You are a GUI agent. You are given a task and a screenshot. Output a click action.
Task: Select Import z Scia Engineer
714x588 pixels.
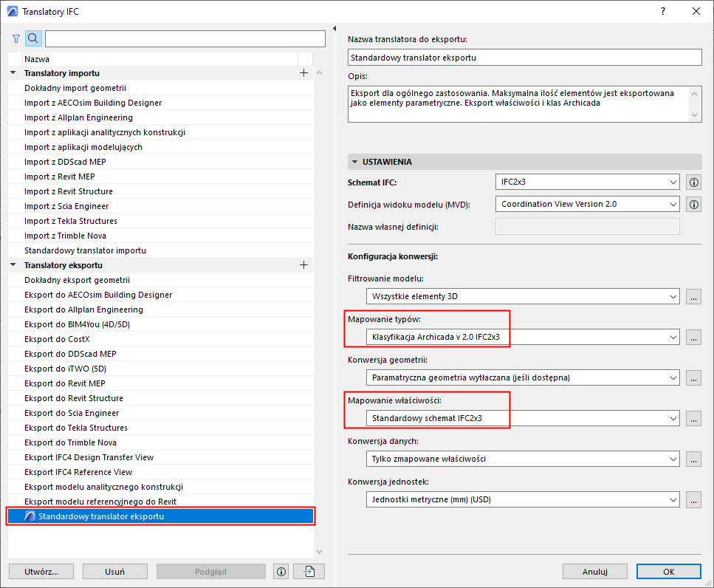click(x=161, y=206)
